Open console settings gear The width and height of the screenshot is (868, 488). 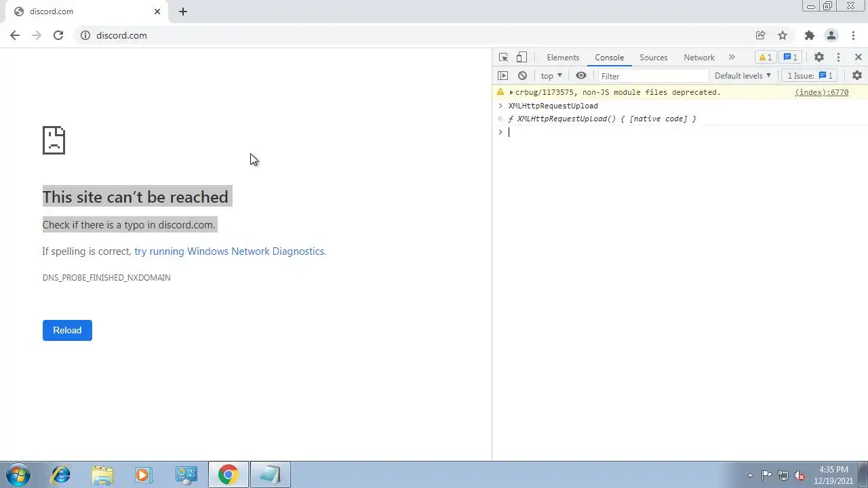point(857,76)
